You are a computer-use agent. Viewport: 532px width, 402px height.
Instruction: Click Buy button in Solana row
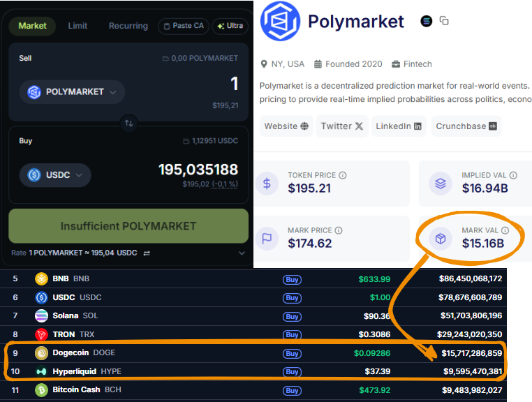(292, 317)
